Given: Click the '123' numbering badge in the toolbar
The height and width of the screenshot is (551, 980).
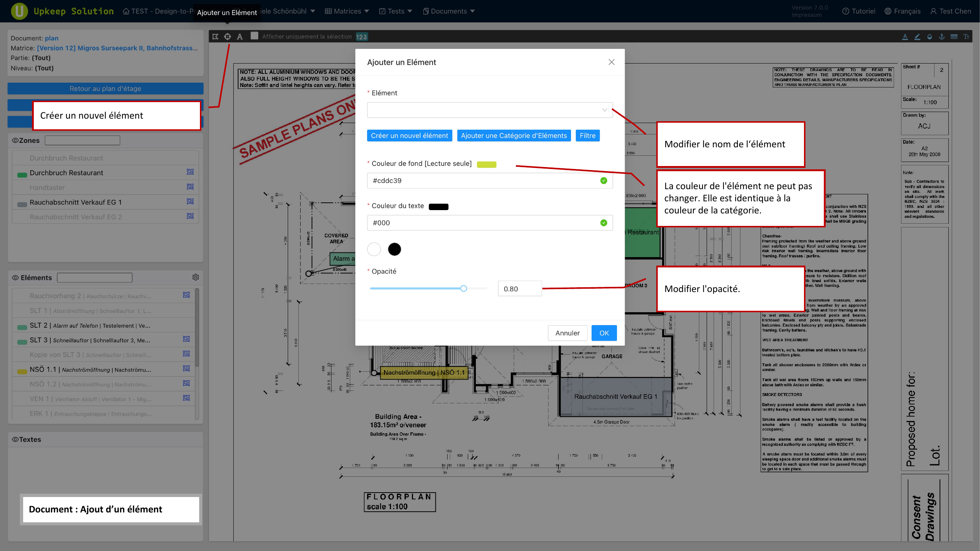Looking at the screenshot, I should click(x=362, y=37).
